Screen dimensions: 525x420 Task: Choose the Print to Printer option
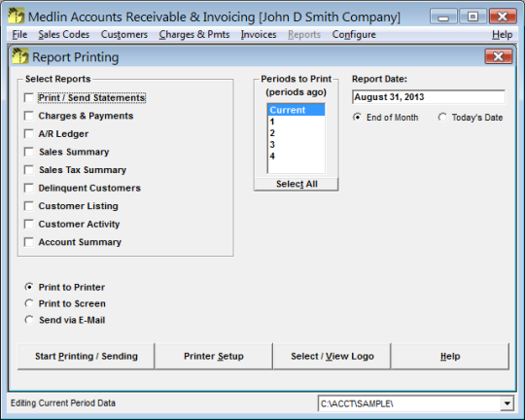pos(29,287)
